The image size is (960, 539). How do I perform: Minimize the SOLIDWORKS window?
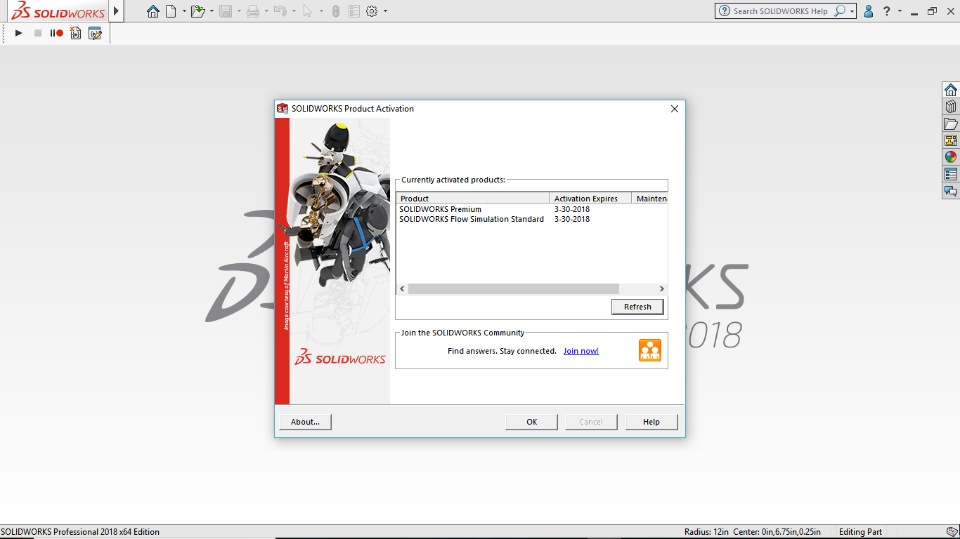[x=914, y=11]
